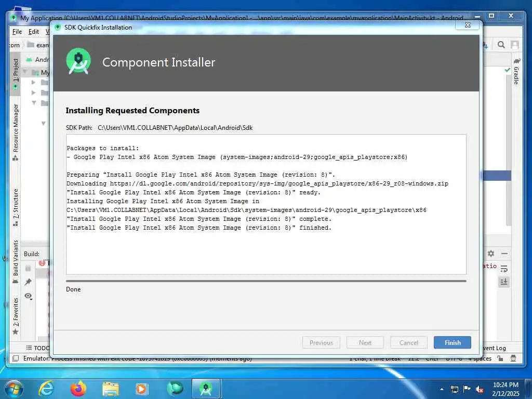532x399 pixels.
Task: Close the SDK Quickfix Installation dialog
Action: pyautogui.click(x=468, y=25)
